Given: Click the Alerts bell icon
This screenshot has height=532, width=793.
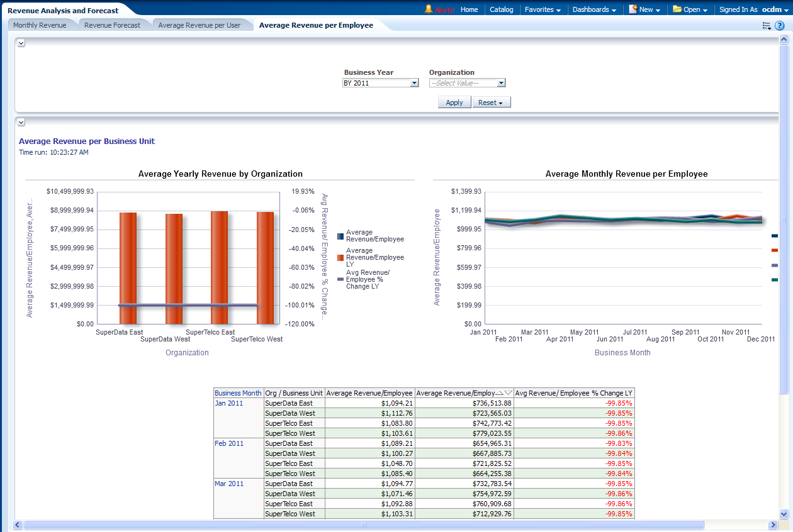Looking at the screenshot, I should (429, 9).
